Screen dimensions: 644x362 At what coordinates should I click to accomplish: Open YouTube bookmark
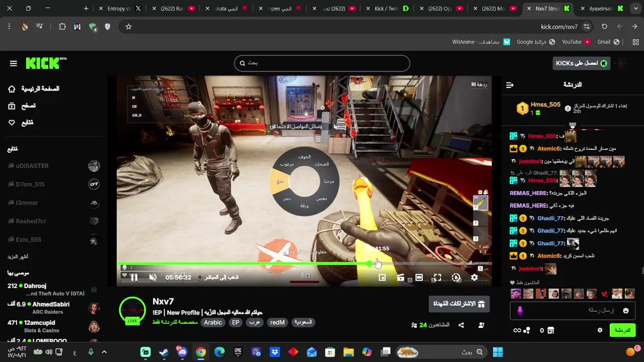click(x=576, y=42)
